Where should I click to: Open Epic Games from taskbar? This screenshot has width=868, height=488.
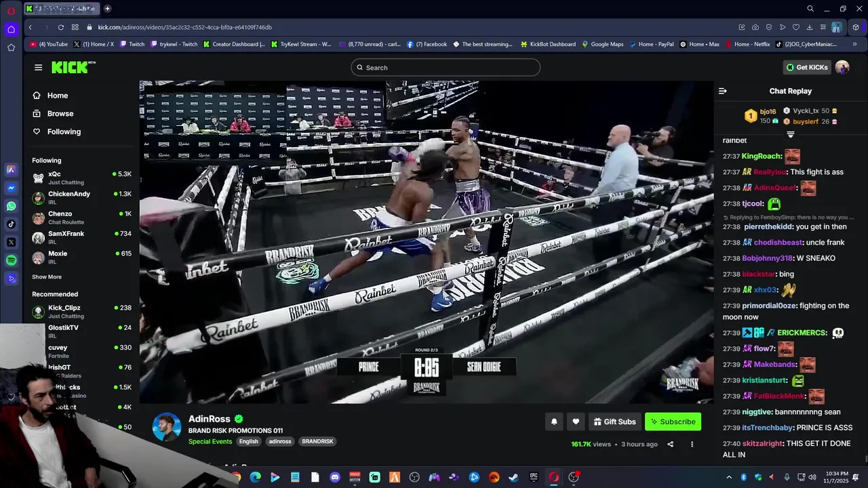click(x=534, y=477)
